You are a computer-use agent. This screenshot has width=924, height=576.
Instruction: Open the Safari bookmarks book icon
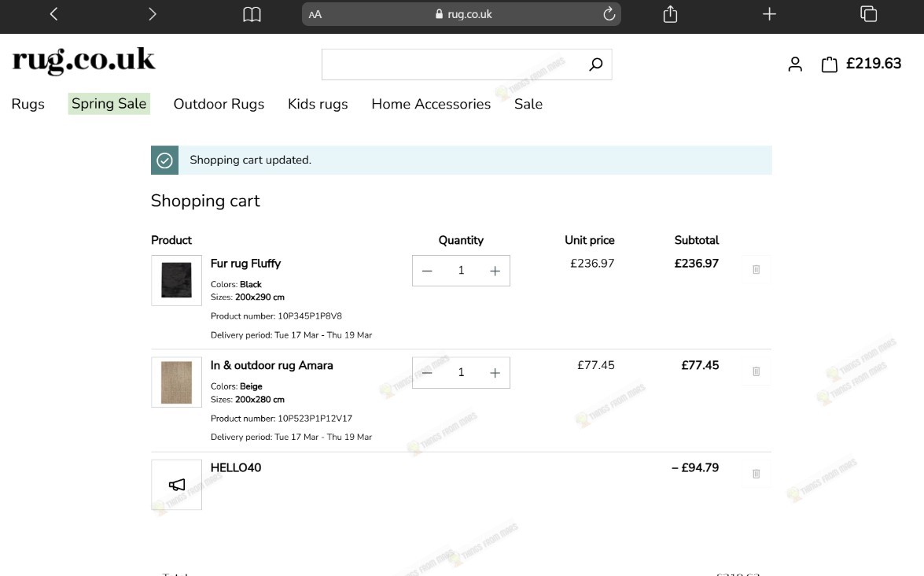pos(252,14)
